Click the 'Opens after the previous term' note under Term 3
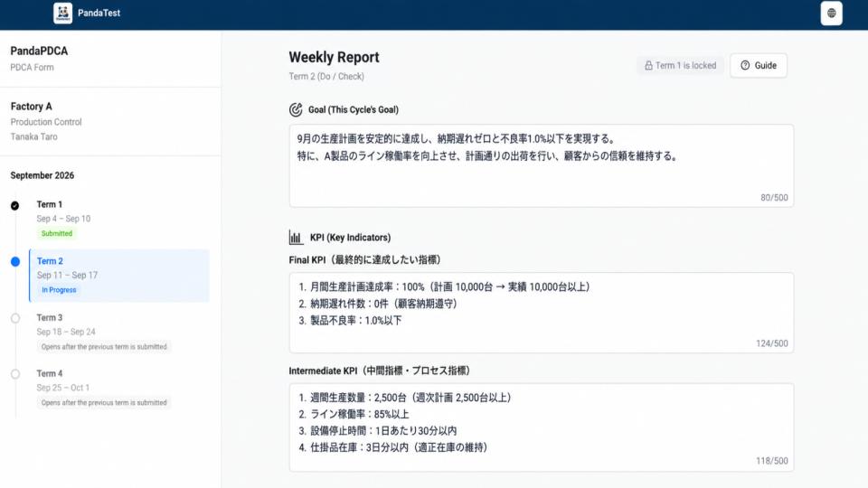 point(103,347)
